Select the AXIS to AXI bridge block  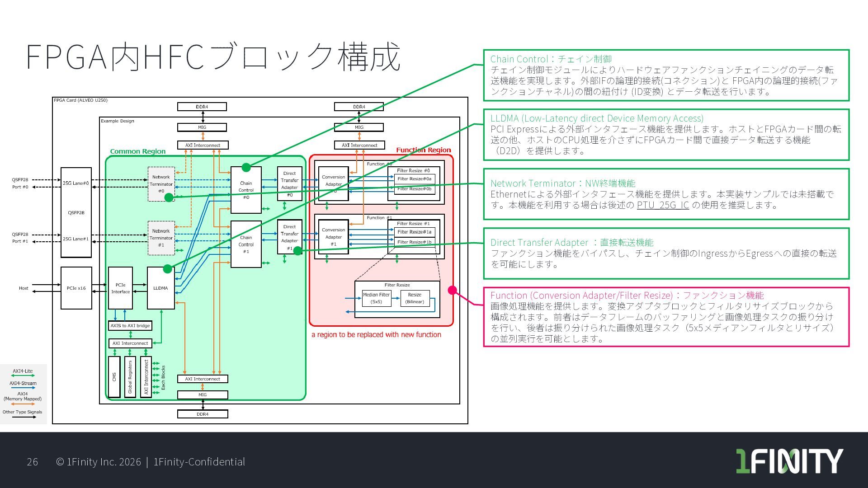[130, 326]
